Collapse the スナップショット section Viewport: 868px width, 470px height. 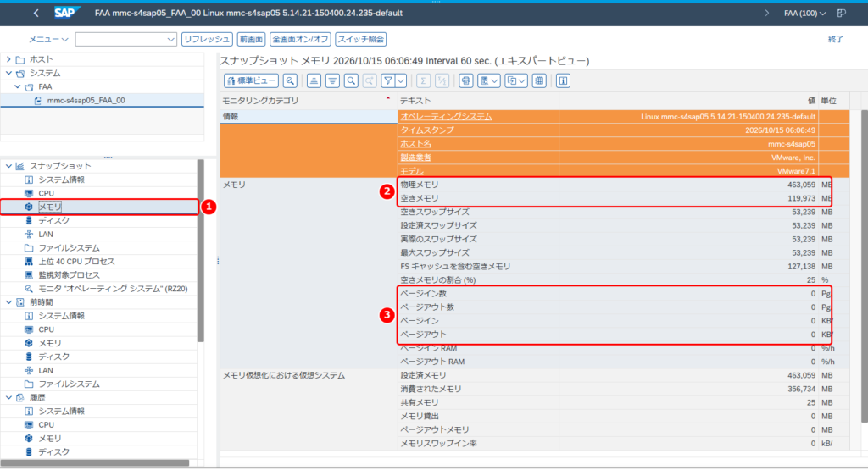(x=8, y=166)
